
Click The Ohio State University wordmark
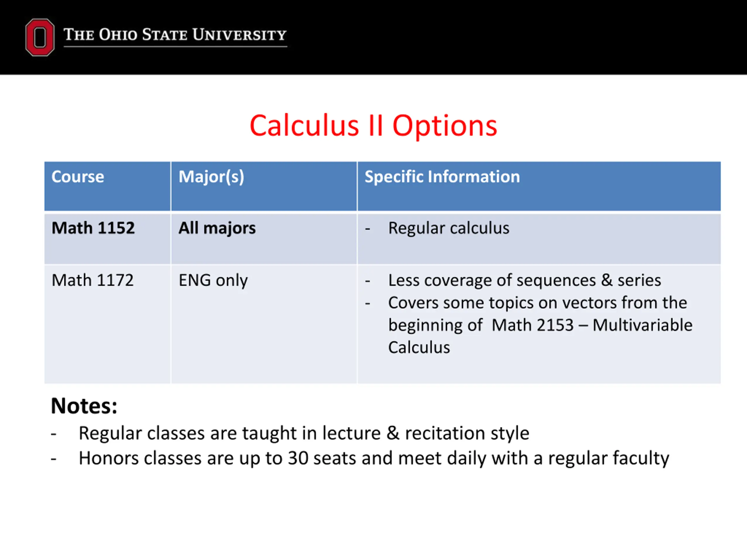tap(175, 35)
